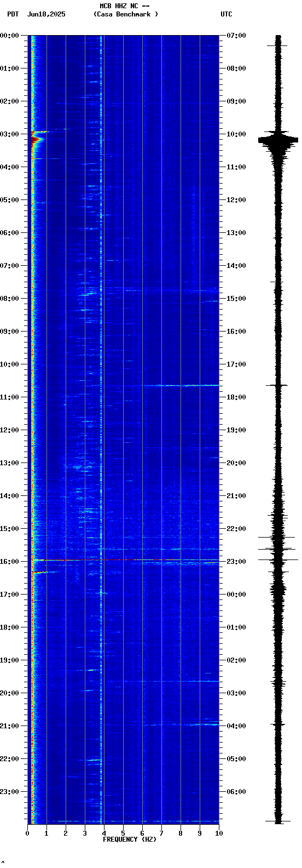Click the 07:00 PDT time label
Screen dimensions: 302x868
coord(9,266)
